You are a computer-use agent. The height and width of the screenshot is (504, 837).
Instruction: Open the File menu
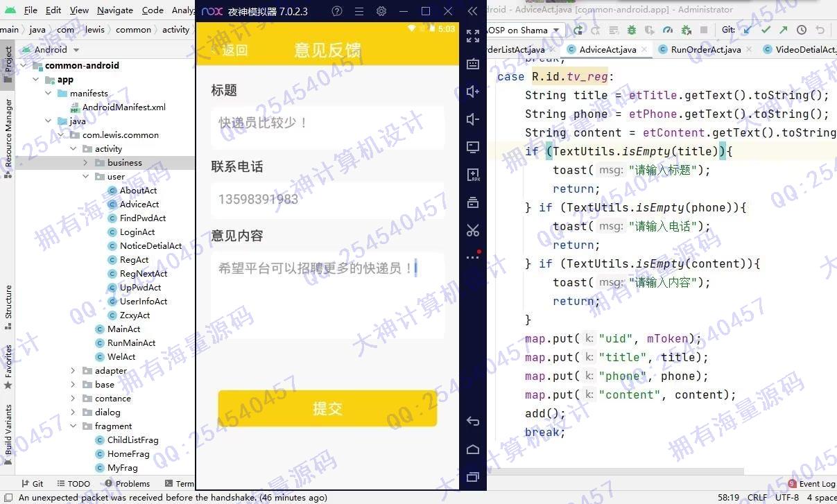31,10
